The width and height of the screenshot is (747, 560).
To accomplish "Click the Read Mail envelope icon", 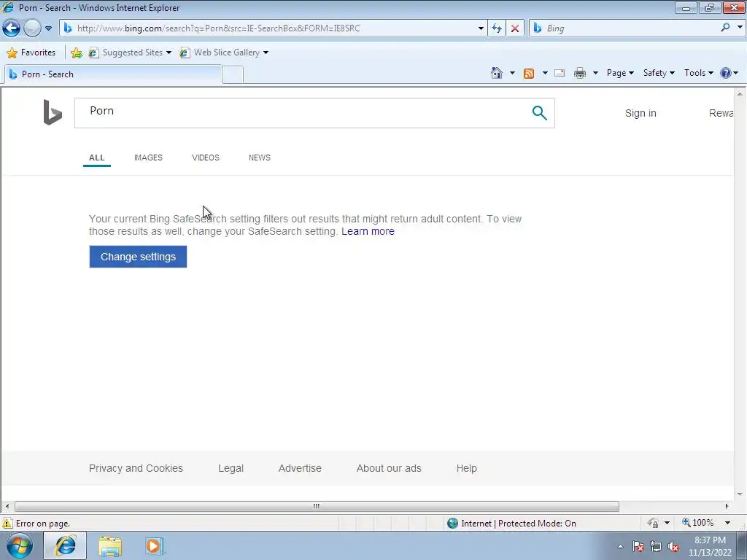I will [560, 73].
